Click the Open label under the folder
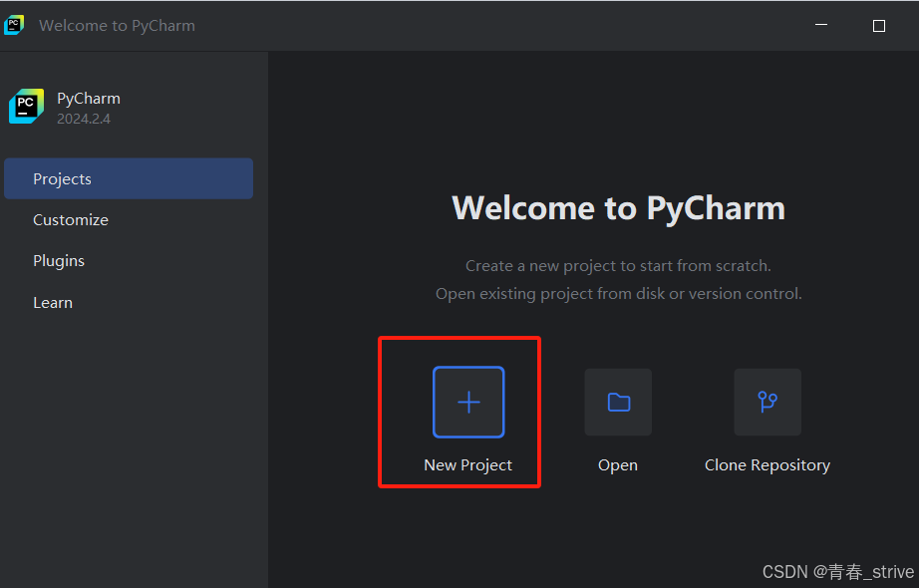919x588 pixels. click(618, 465)
